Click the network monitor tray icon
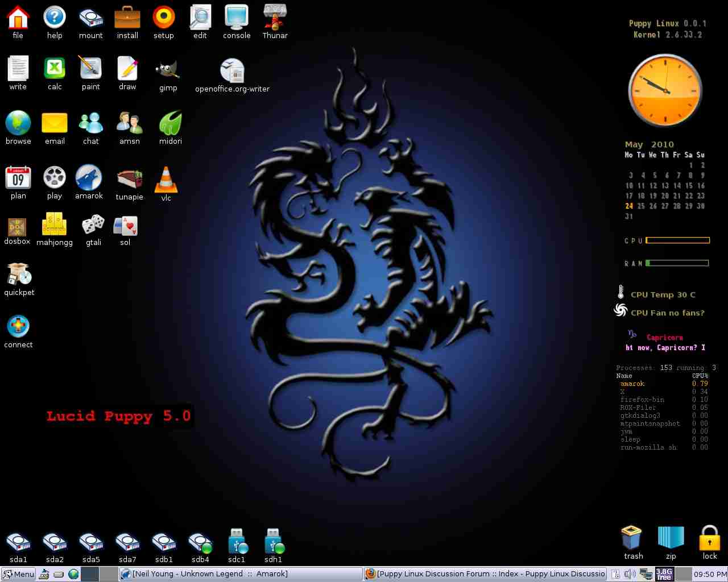The width and height of the screenshot is (728, 582). pos(646,574)
